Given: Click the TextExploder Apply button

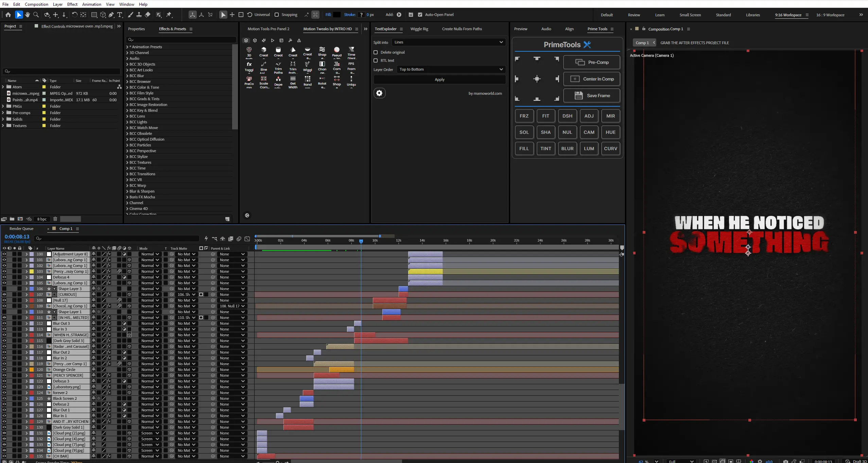Looking at the screenshot, I should (x=439, y=79).
